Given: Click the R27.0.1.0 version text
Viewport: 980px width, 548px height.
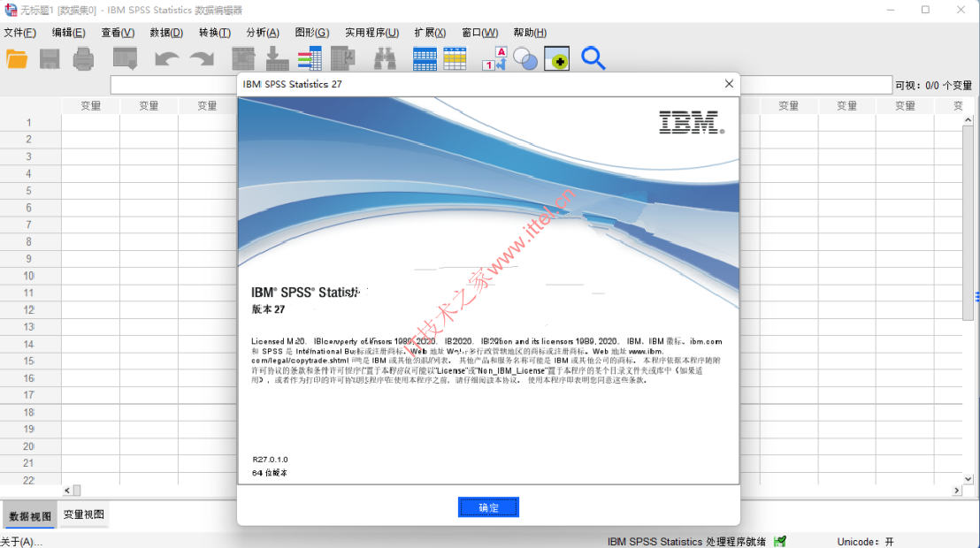Looking at the screenshot, I should tap(270, 460).
